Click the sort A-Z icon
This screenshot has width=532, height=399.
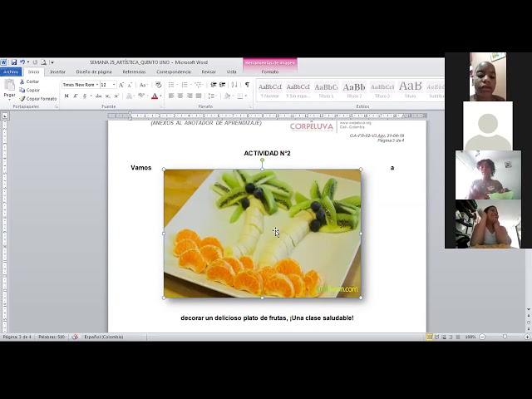(x=234, y=85)
